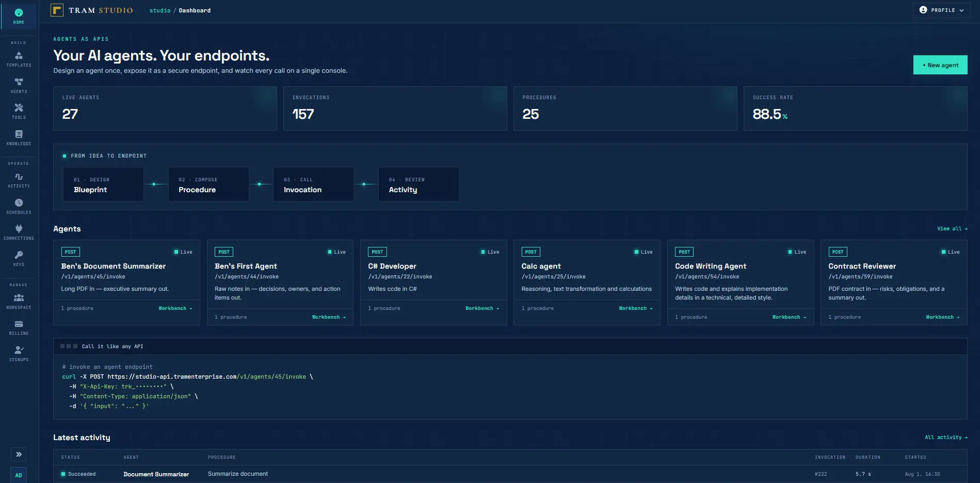Click /v1/agents/45/invoke path on Summarizer card
980x483 pixels.
[x=93, y=277]
